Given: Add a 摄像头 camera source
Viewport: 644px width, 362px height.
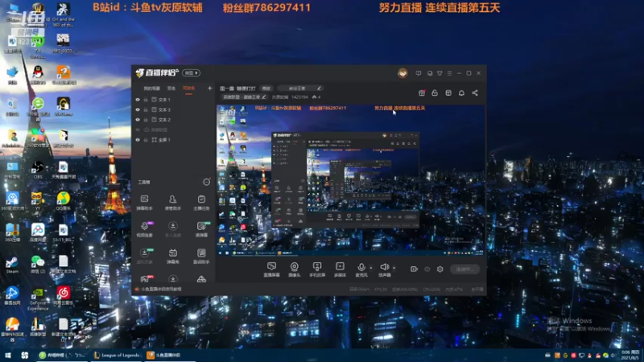Looking at the screenshot, I should pyautogui.click(x=294, y=269).
